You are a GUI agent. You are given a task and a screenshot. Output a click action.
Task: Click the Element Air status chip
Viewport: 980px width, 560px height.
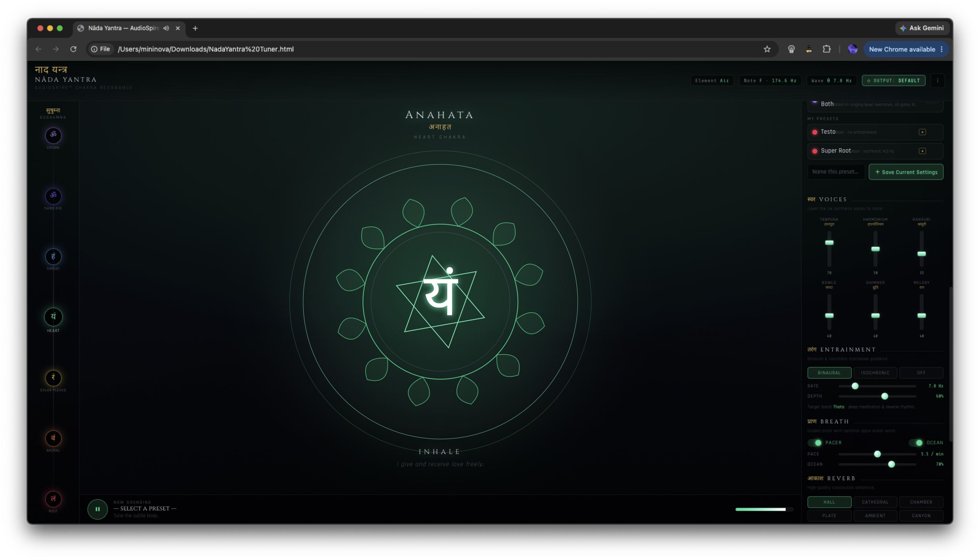coord(712,80)
